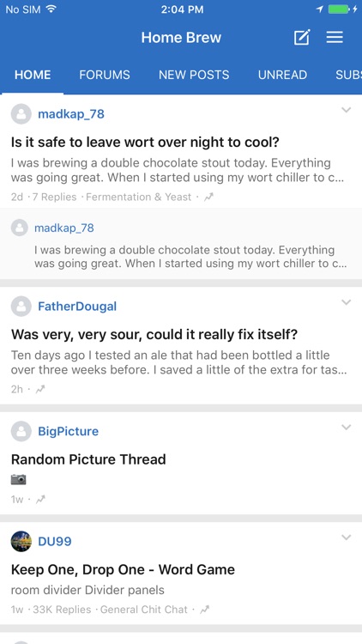This screenshot has height=644, width=362.
Task: Expand options chevron on FatherDougal's post
Action: pyautogui.click(x=347, y=302)
